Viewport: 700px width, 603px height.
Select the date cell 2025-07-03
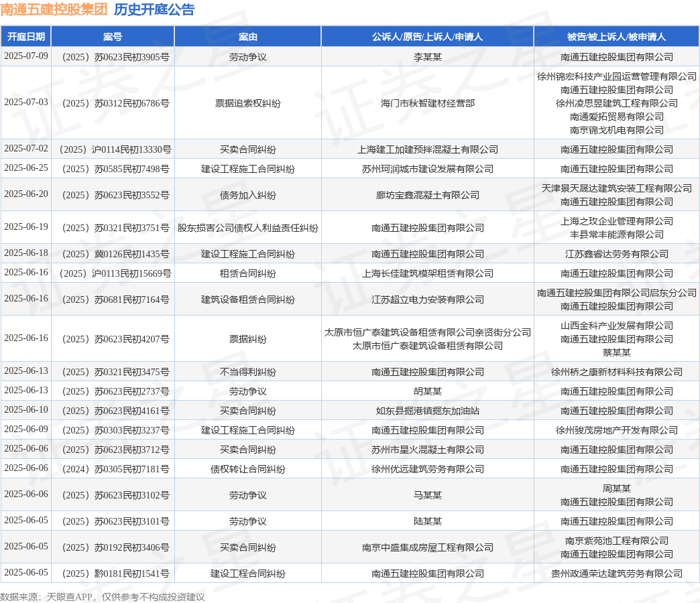click(x=26, y=103)
